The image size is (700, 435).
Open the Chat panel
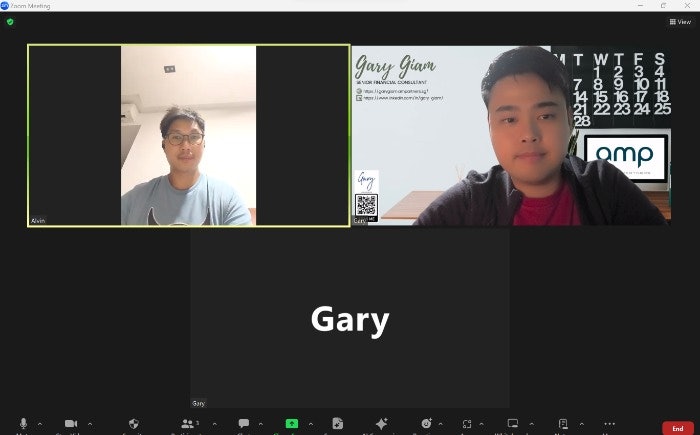click(243, 424)
